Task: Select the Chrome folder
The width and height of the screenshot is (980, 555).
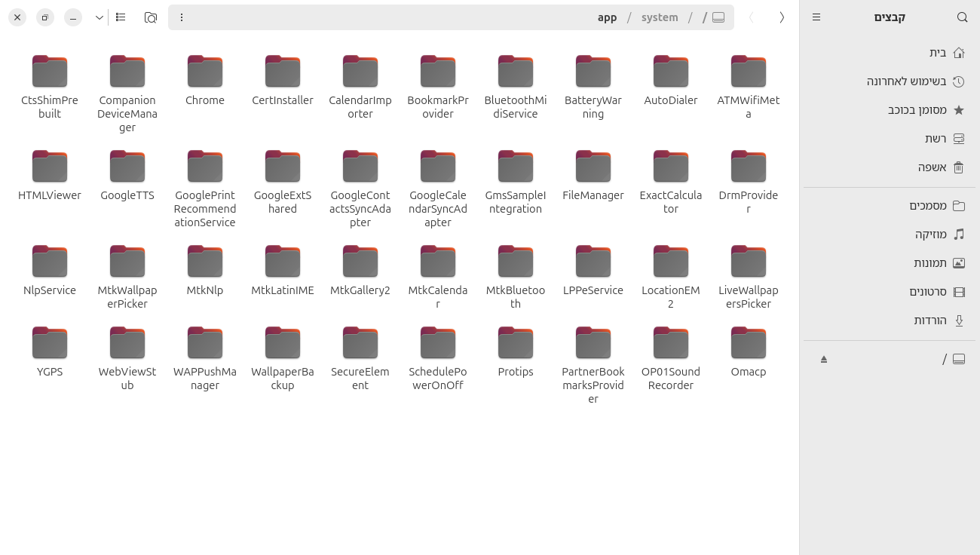Action: [x=205, y=80]
